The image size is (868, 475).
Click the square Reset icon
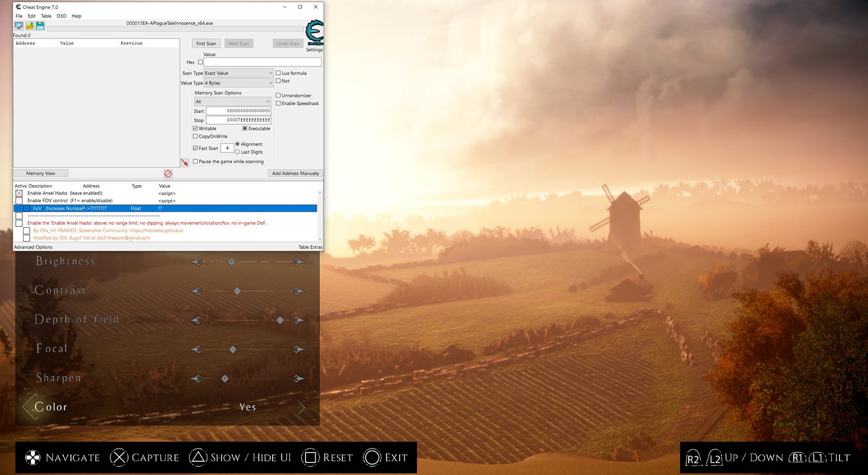(311, 457)
